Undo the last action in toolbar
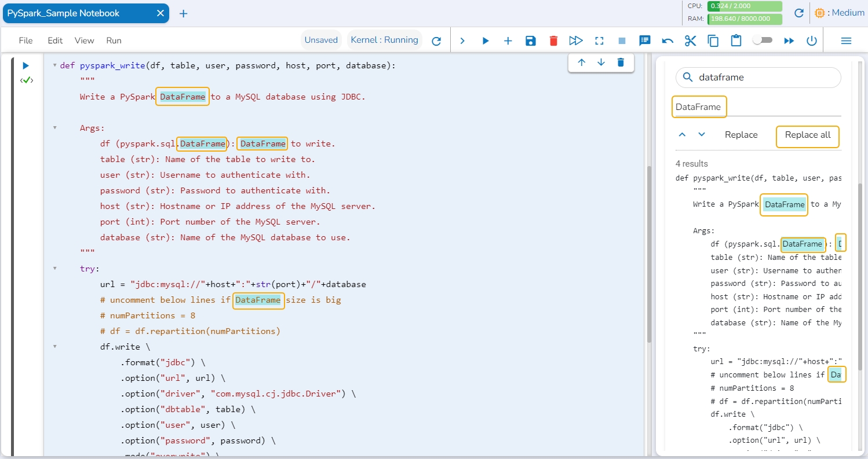Viewport: 868px width, 459px height. [668, 41]
